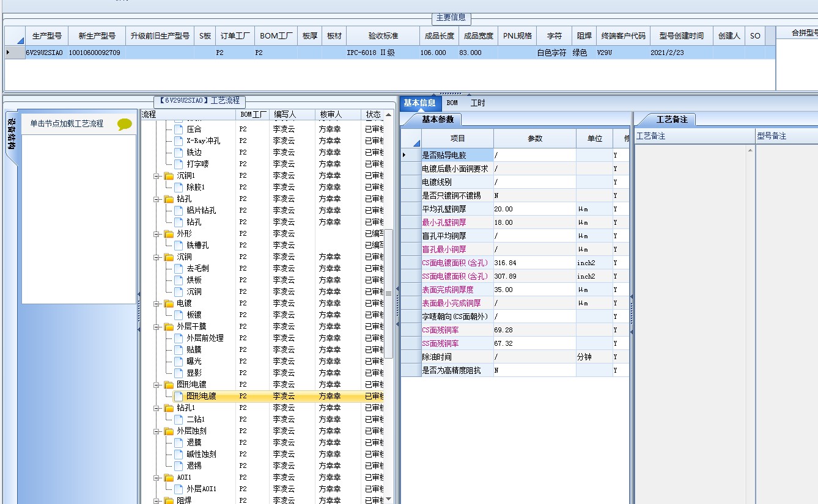Click the 是否为高精度阻抗 parameter label
The width and height of the screenshot is (818, 504).
point(451,370)
